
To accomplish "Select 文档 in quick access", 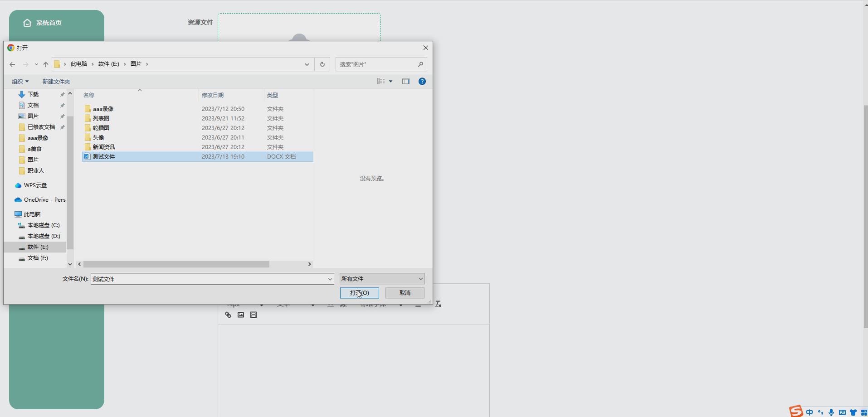I will pos(33,105).
